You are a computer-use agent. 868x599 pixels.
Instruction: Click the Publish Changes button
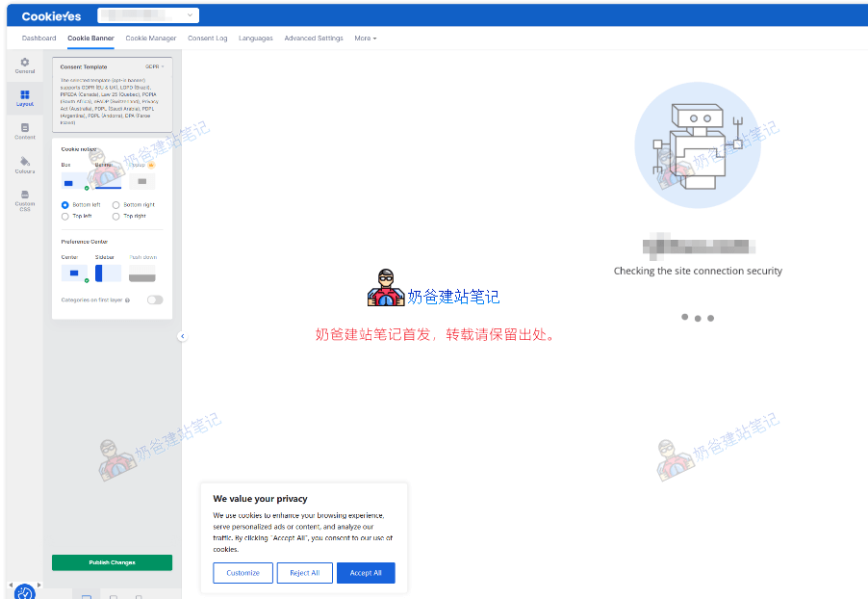[x=112, y=562]
